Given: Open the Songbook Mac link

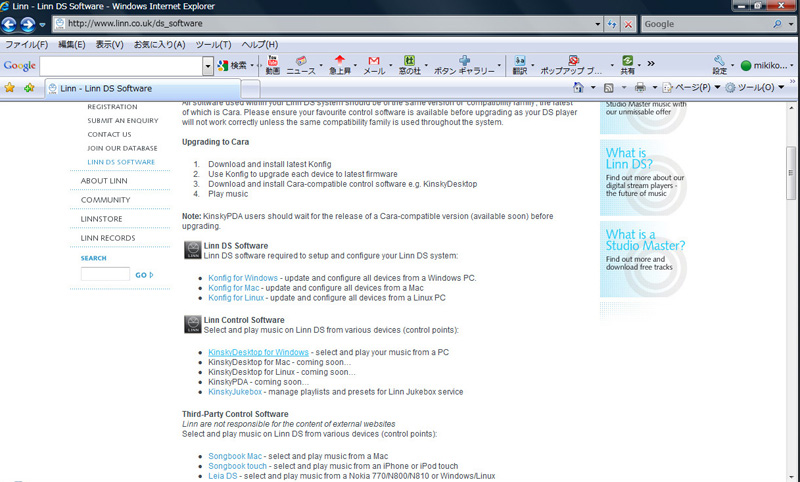Looking at the screenshot, I should (x=235, y=456).
